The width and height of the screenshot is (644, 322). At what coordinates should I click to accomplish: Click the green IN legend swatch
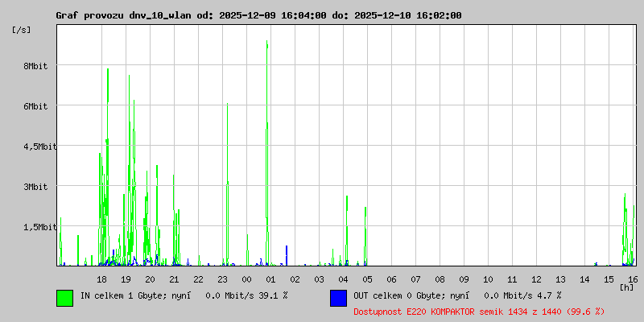click(65, 298)
